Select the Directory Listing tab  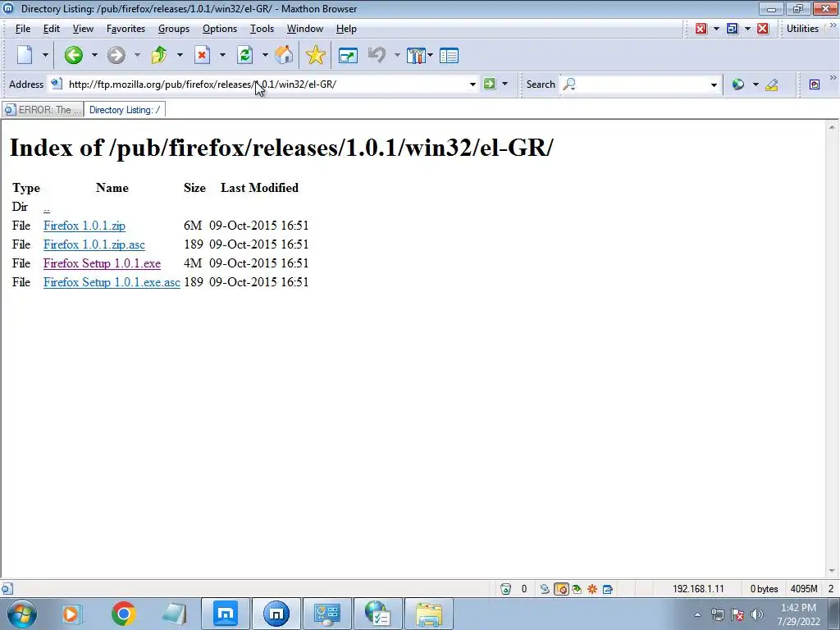(125, 110)
